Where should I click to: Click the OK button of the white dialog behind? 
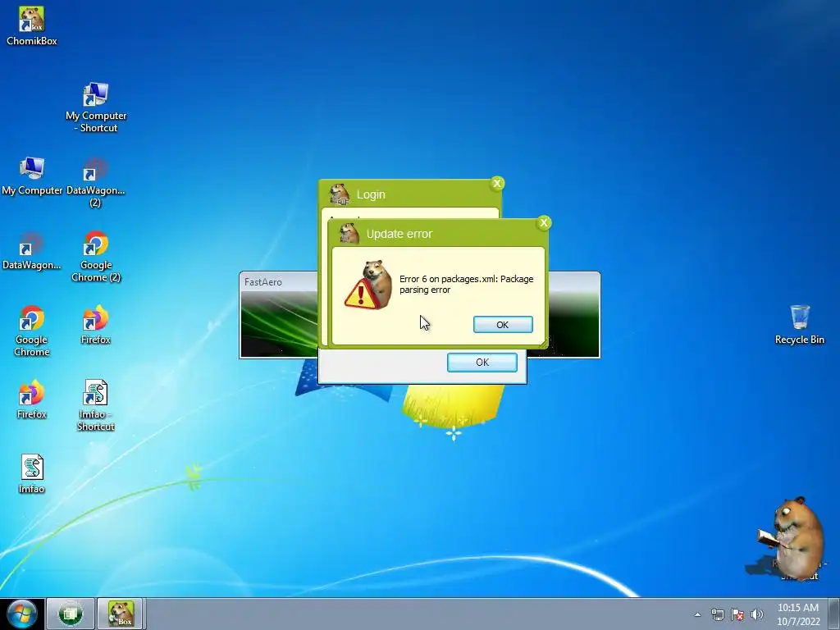click(482, 362)
